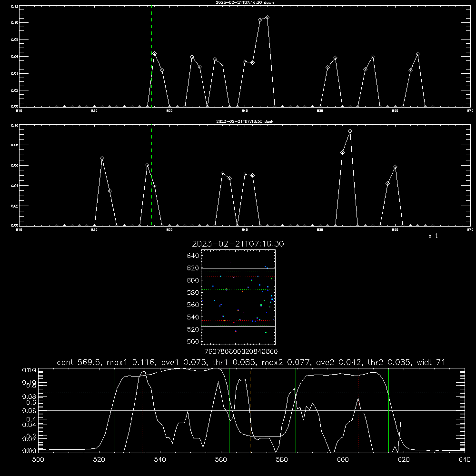Image resolution: width=476 pixels, height=476 pixels.
Task: Click y-axis label '640' of scatter plot
Action: tap(193, 256)
